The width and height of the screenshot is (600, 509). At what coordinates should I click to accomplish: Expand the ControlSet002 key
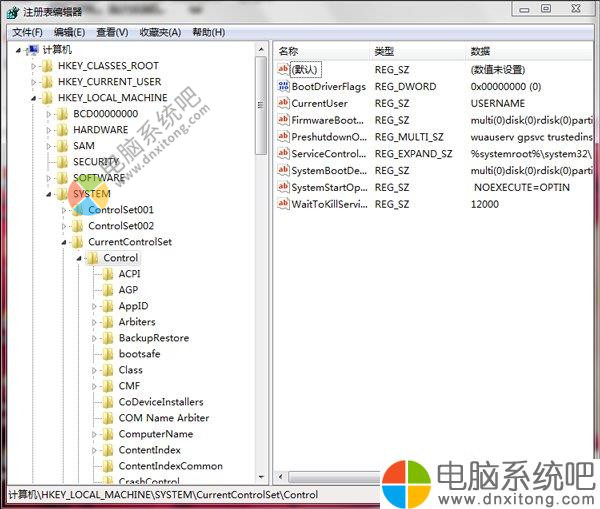point(65,226)
